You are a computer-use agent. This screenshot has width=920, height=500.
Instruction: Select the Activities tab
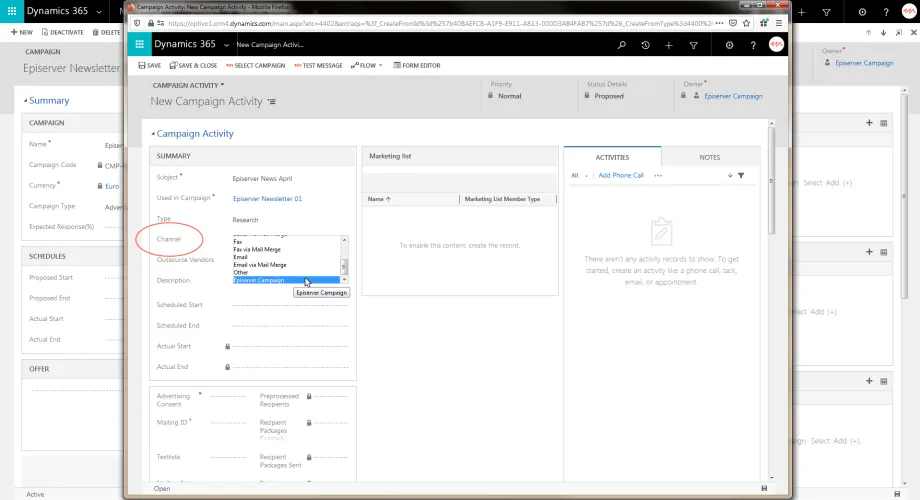(x=612, y=157)
